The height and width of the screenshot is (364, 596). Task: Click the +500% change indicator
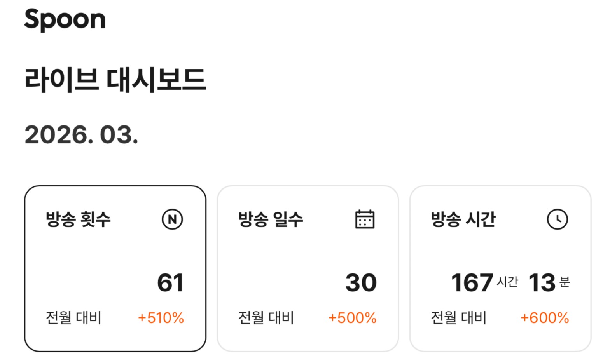coord(352,318)
